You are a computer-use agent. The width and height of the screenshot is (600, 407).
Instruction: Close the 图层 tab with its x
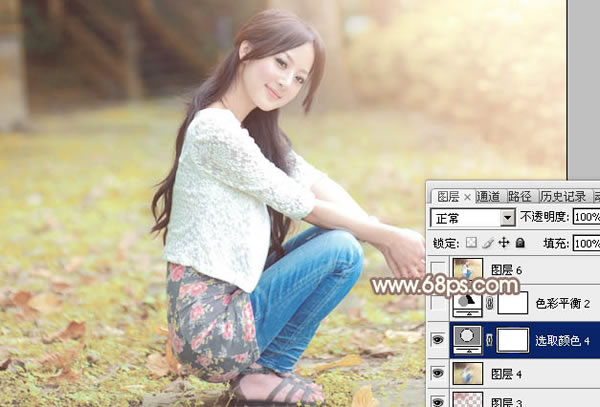467,197
